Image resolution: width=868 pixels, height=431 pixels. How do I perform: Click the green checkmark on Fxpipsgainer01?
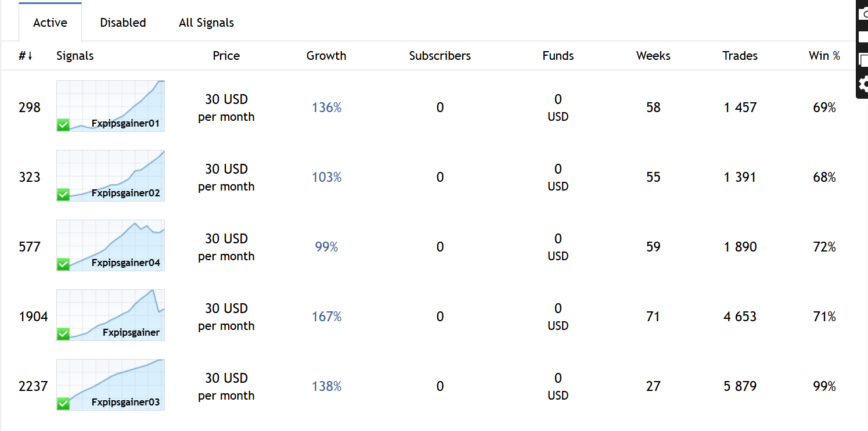pos(63,124)
